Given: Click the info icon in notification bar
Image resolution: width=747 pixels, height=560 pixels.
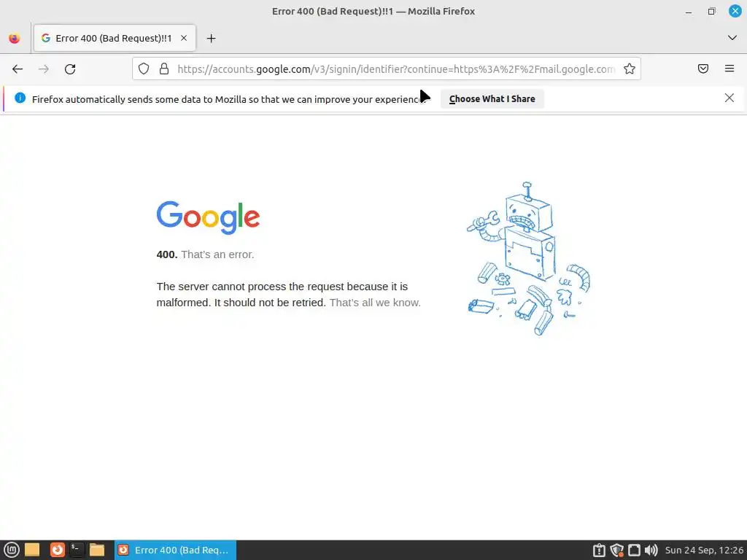Looking at the screenshot, I should point(20,98).
